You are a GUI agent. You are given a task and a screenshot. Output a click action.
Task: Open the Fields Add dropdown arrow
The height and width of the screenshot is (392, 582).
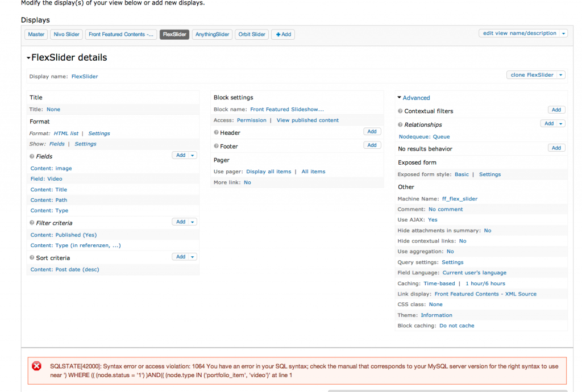pyautogui.click(x=193, y=155)
